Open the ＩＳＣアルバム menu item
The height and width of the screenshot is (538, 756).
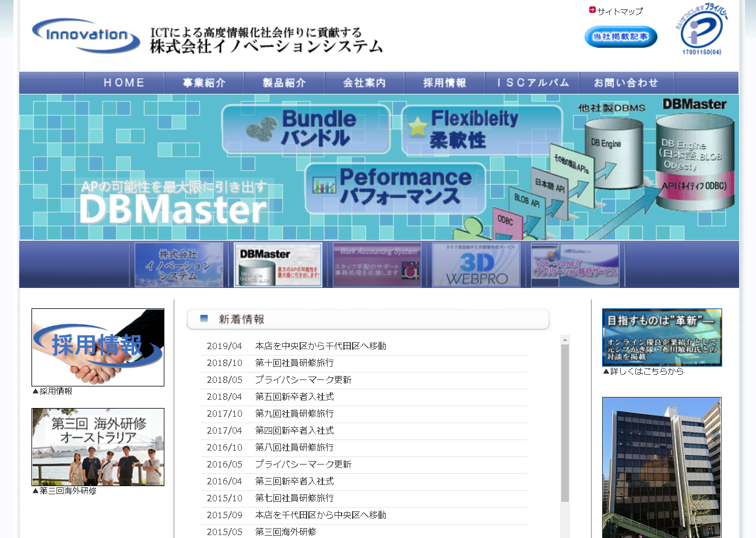point(532,83)
